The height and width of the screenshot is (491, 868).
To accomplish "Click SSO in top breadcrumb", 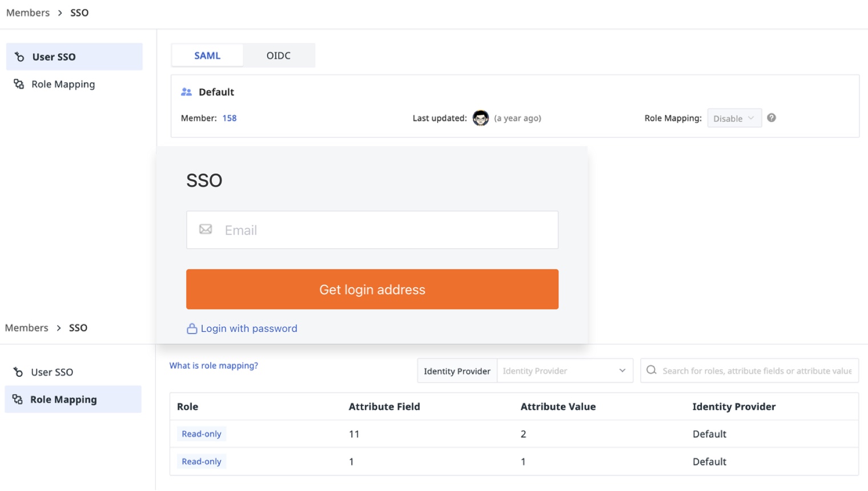I will pos(79,13).
